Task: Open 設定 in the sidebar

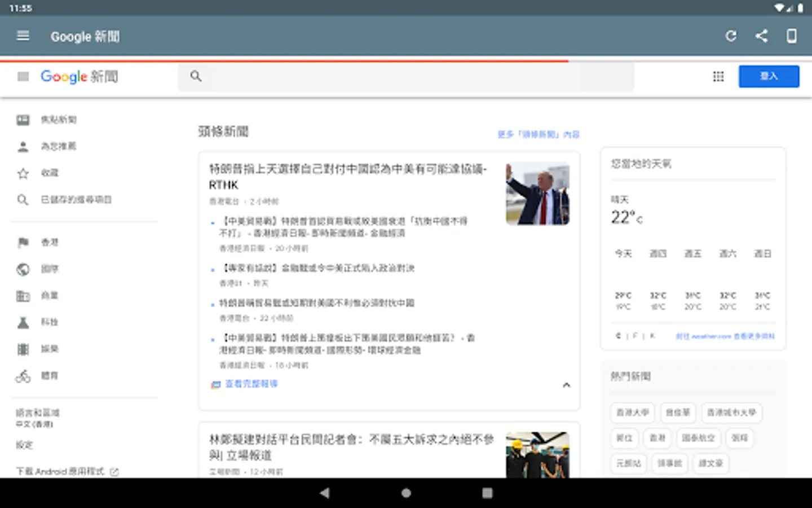Action: tap(24, 445)
